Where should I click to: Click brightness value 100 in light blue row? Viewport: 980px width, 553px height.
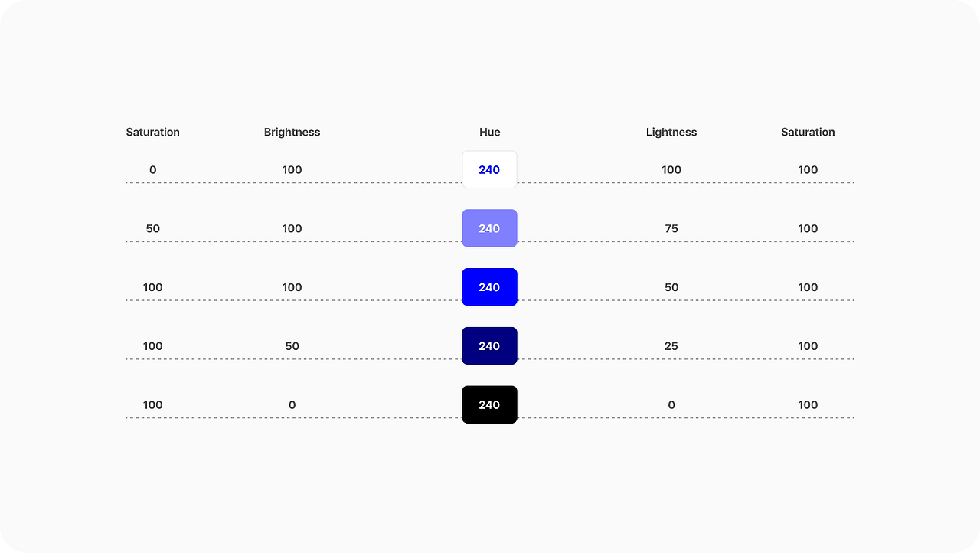point(292,228)
